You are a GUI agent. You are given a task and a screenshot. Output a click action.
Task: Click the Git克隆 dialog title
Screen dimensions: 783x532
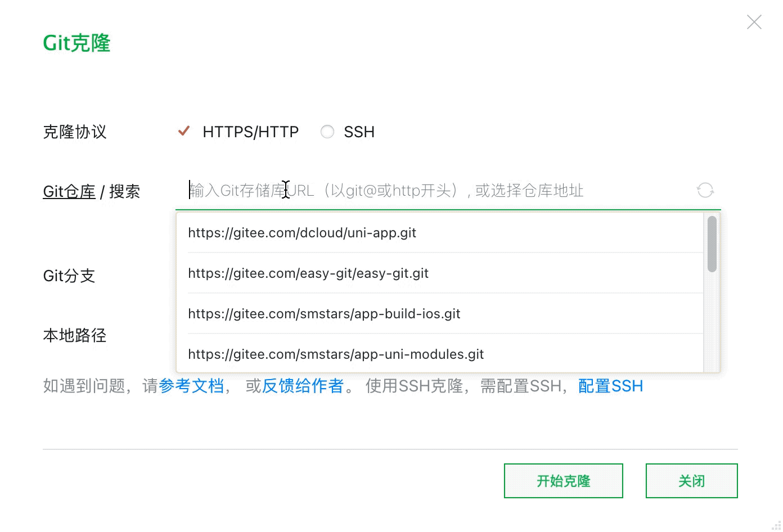(x=76, y=43)
